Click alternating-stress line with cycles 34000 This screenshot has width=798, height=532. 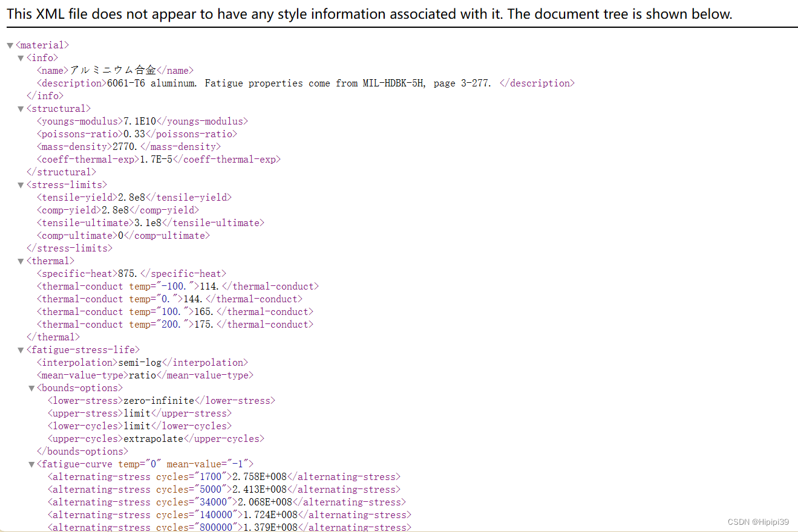point(227,502)
